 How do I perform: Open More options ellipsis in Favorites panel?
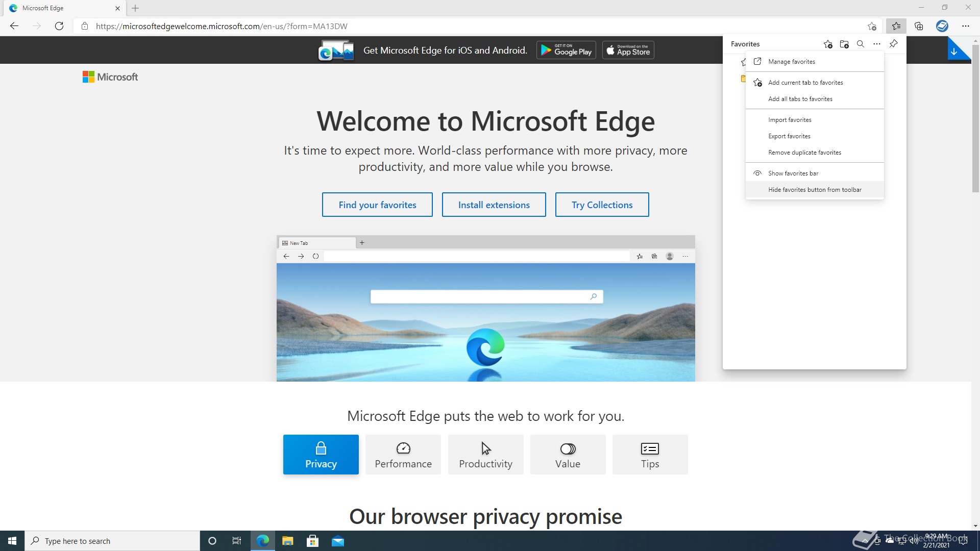(877, 44)
